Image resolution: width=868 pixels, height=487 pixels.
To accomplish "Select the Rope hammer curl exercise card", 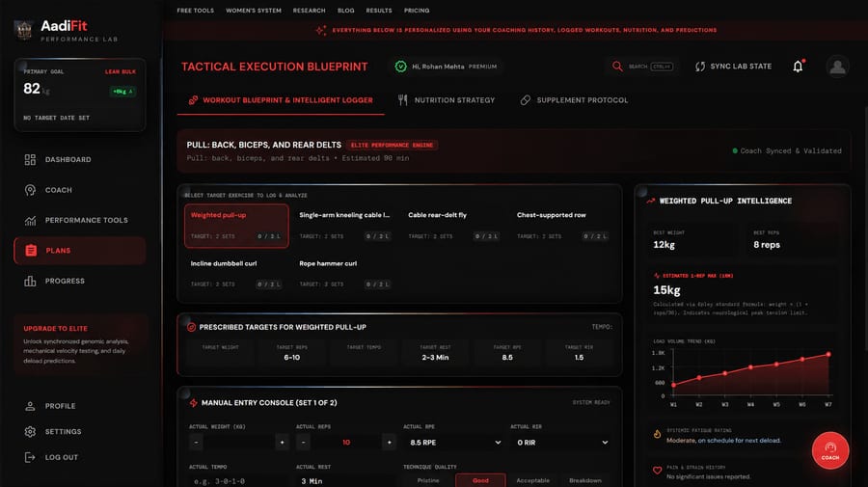I will click(345, 274).
